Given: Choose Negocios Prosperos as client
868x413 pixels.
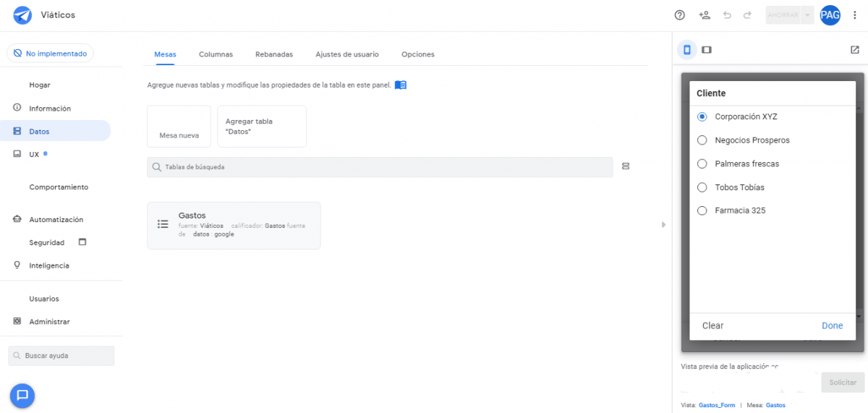Looking at the screenshot, I should click(702, 140).
